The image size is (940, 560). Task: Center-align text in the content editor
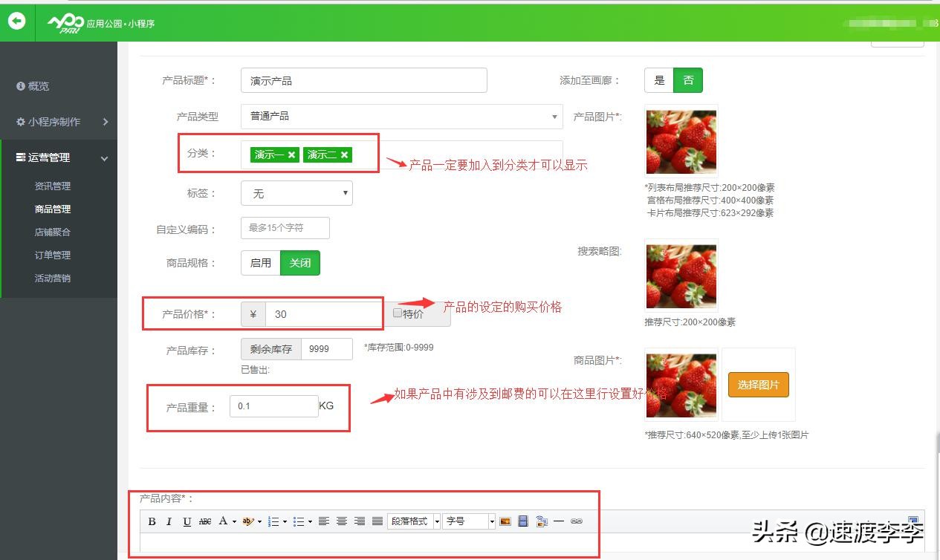click(x=341, y=521)
